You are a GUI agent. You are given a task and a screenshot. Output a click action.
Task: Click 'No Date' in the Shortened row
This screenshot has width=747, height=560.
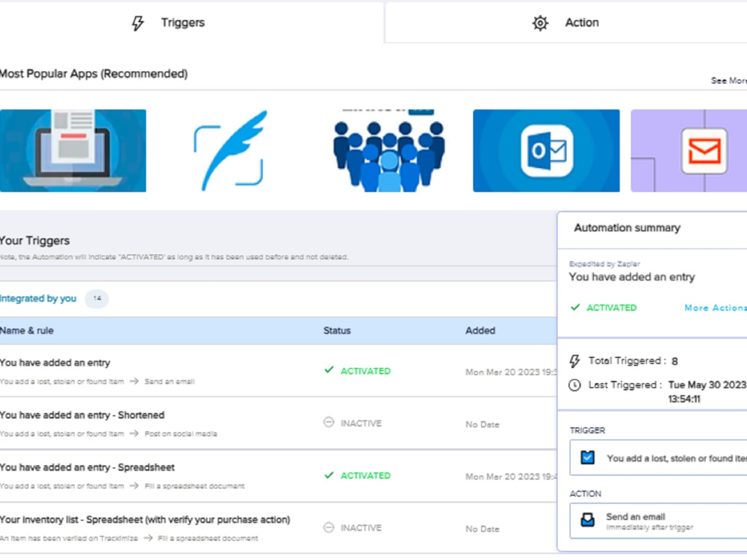click(x=482, y=424)
